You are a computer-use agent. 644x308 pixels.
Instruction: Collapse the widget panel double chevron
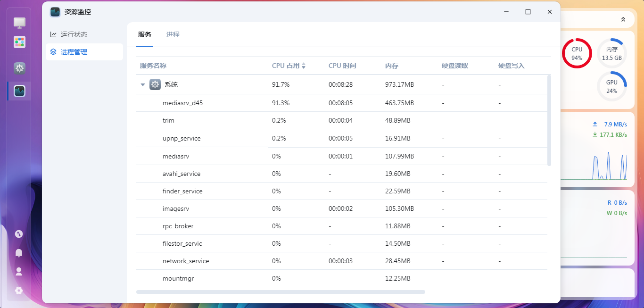pyautogui.click(x=623, y=19)
